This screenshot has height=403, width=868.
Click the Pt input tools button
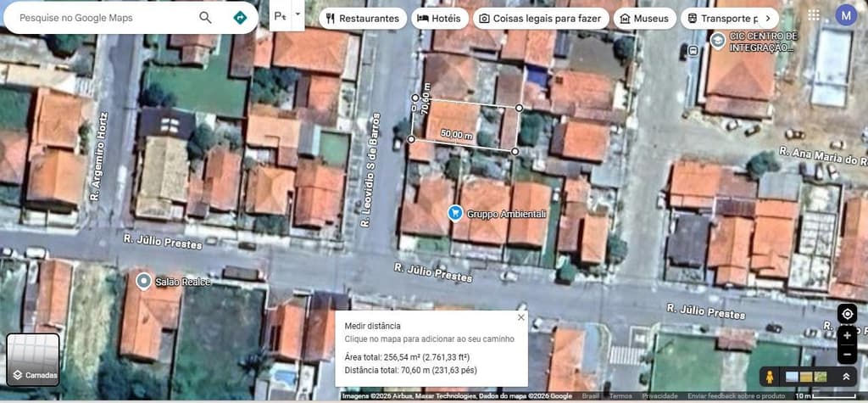pos(281,15)
